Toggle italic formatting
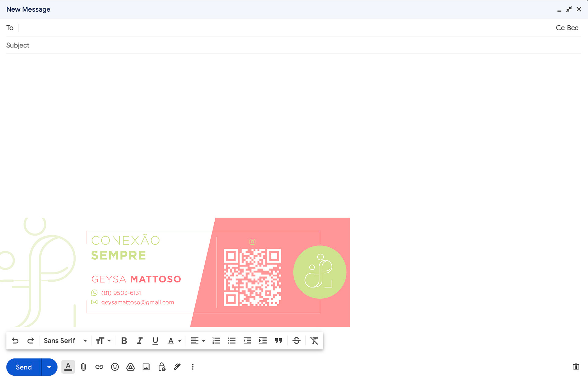 tap(140, 341)
